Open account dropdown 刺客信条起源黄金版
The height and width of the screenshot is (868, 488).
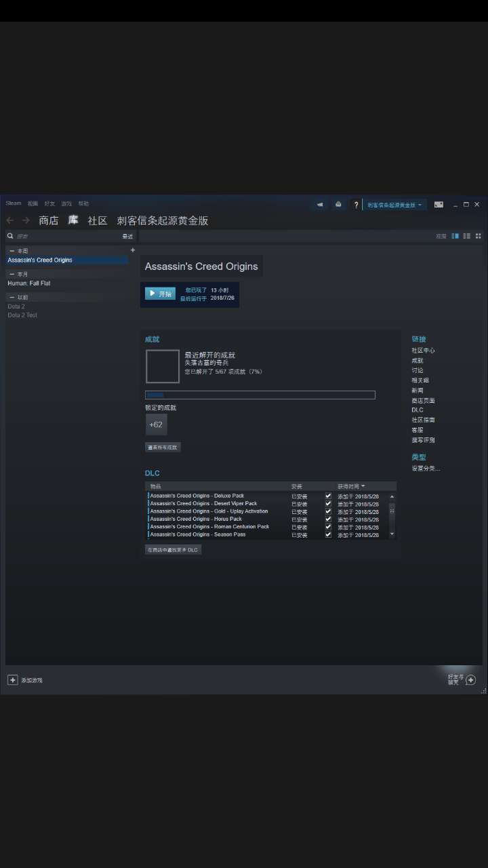[395, 205]
